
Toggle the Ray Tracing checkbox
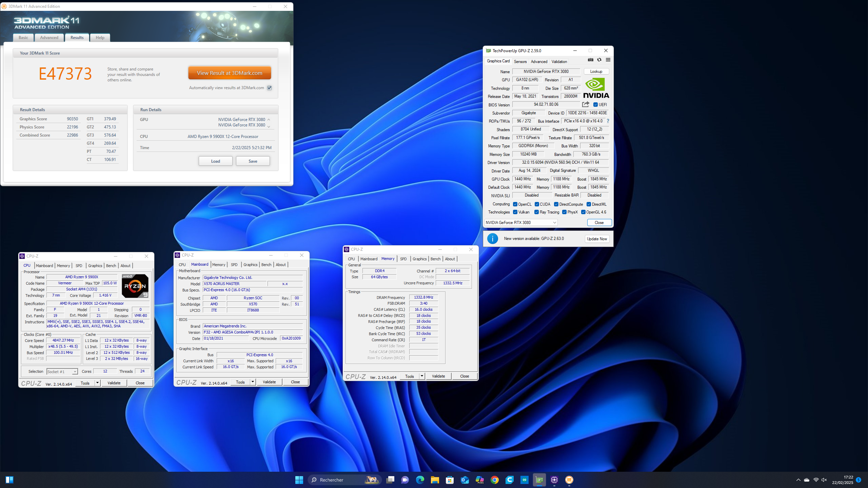click(536, 212)
